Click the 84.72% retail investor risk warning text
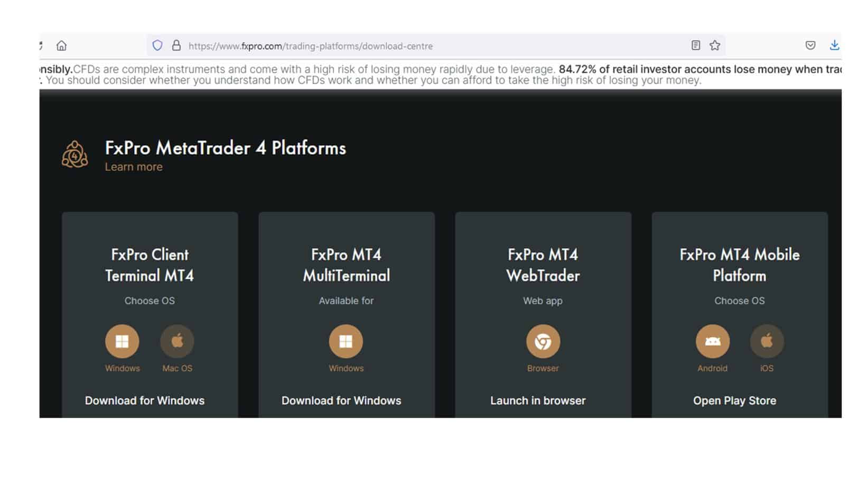The height and width of the screenshot is (488, 868). pos(700,69)
